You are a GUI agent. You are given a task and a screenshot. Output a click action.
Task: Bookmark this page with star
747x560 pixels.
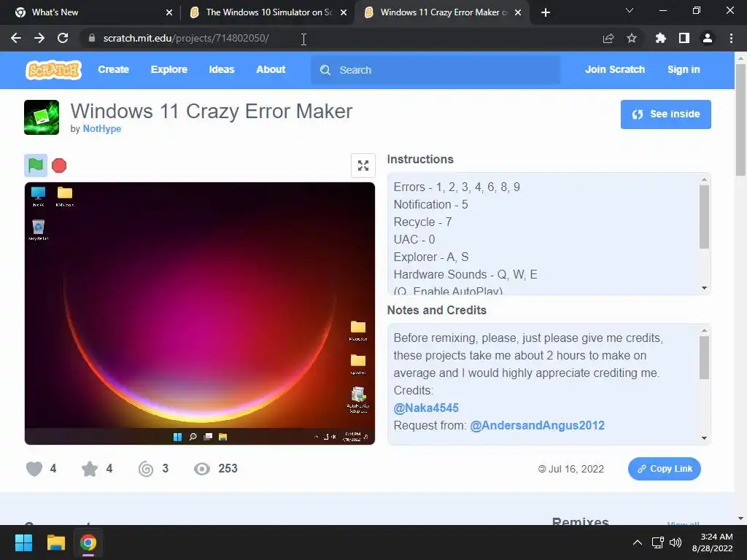coord(632,38)
